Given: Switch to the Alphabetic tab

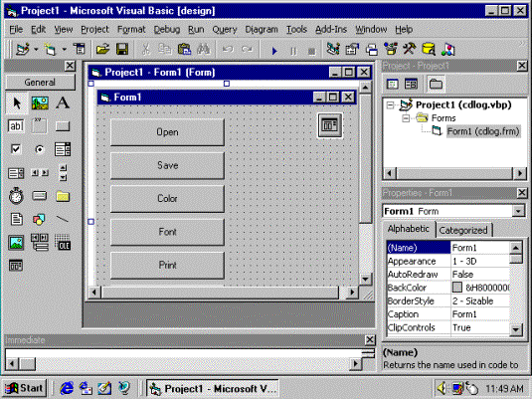Looking at the screenshot, I should pyautogui.click(x=409, y=229).
